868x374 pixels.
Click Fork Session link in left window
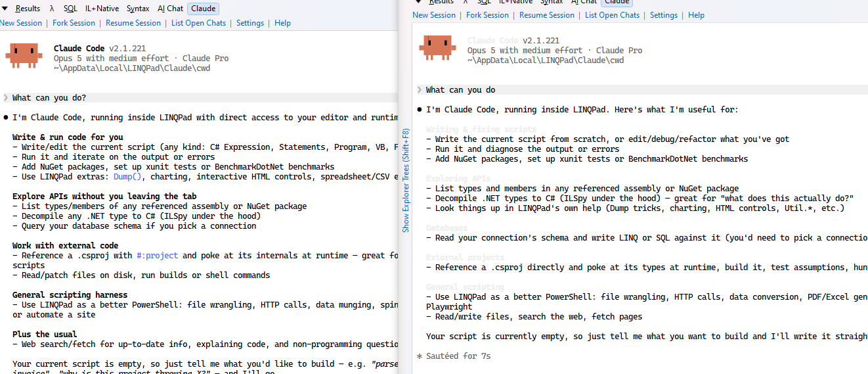tap(74, 23)
